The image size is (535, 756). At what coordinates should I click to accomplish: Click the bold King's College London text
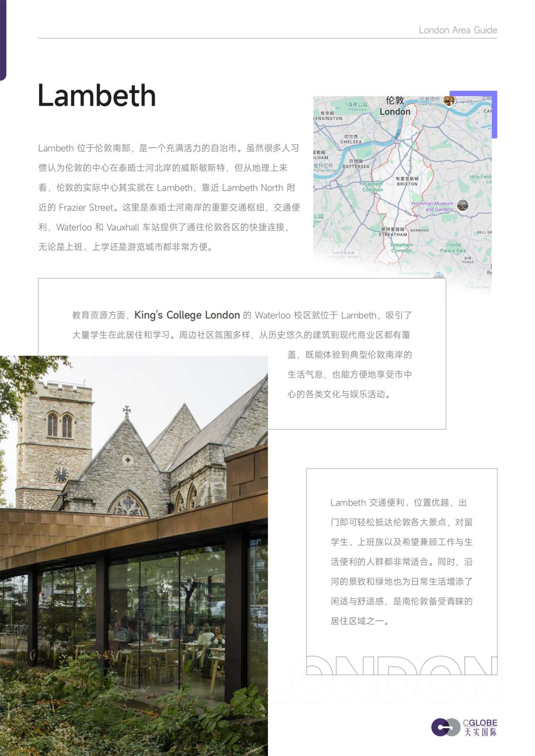coord(187,315)
